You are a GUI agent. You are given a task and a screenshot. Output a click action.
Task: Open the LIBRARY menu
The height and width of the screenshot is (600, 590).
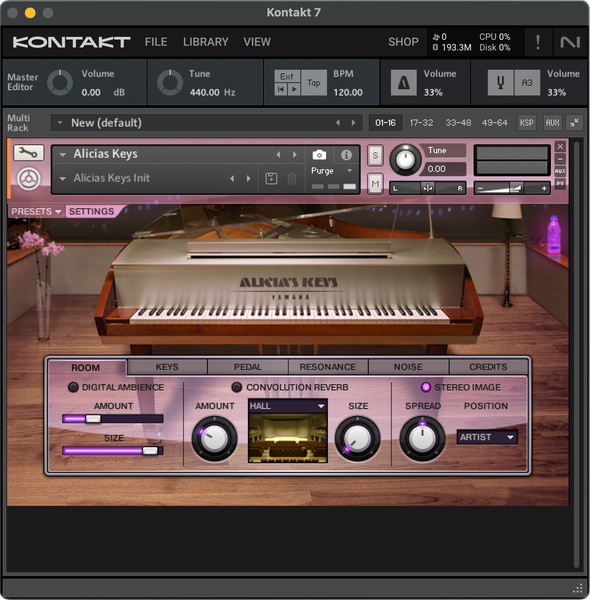[x=205, y=42]
